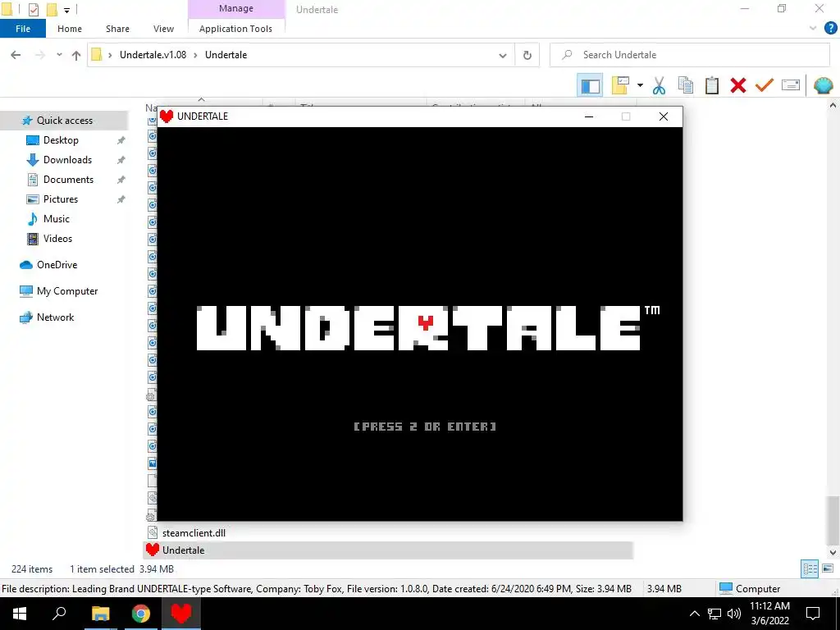Click the Properties card icon in toolbar
Viewport: 840px width, 630px height.
pos(791,85)
